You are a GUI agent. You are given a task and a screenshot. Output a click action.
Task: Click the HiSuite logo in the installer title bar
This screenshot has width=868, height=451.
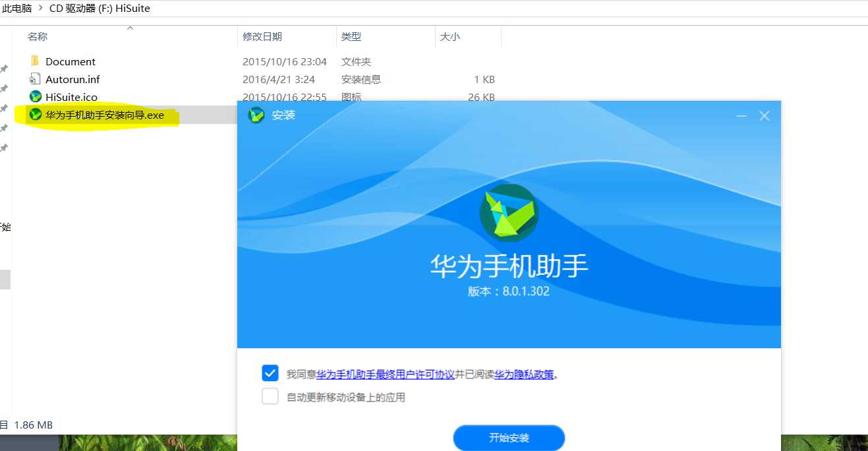[256, 115]
